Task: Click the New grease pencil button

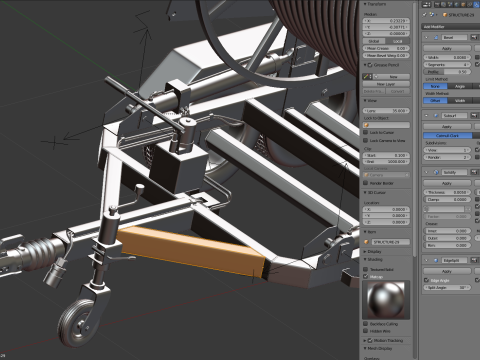Action: (x=391, y=77)
